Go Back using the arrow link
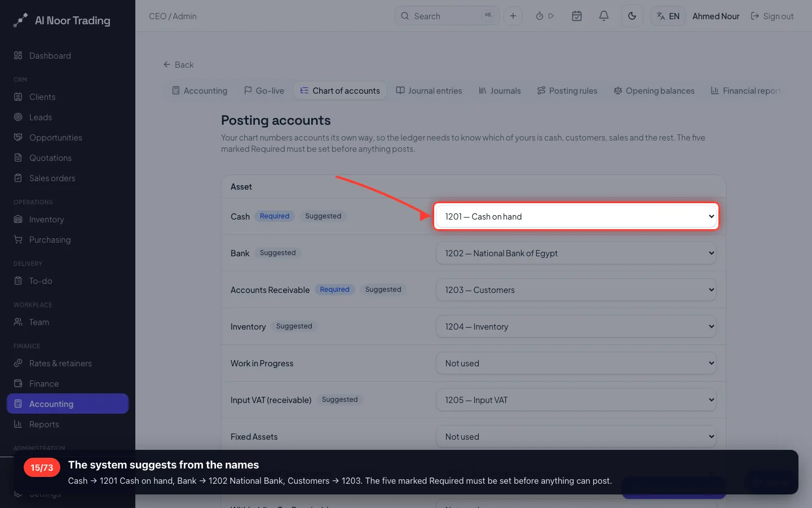Screen dimensions: 812x508 pos(178,64)
